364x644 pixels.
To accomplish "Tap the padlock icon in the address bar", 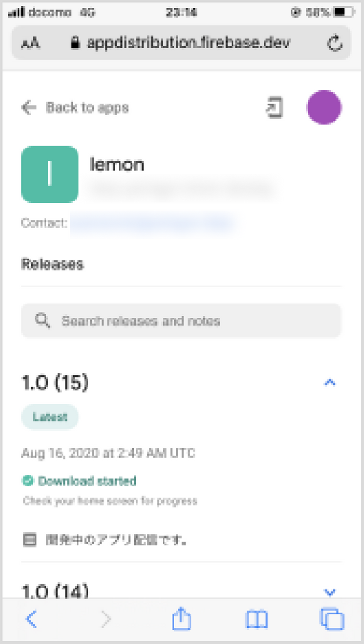I will pyautogui.click(x=75, y=43).
